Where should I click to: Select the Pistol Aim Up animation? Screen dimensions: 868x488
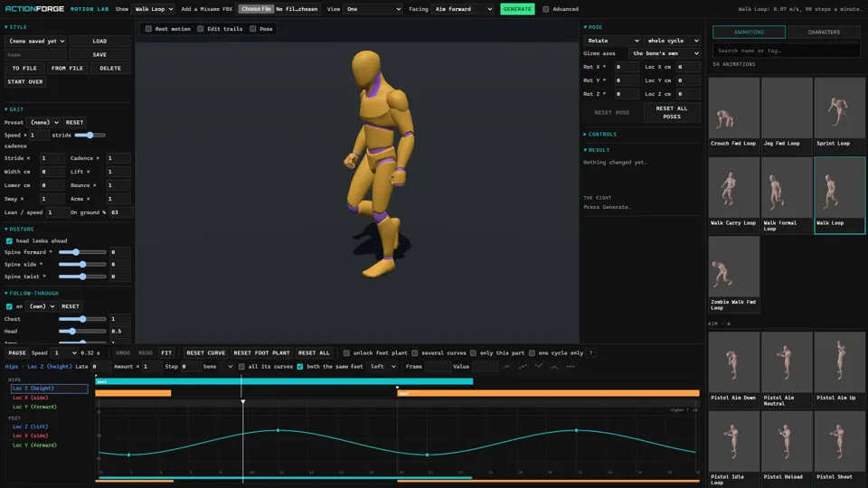[839, 370]
